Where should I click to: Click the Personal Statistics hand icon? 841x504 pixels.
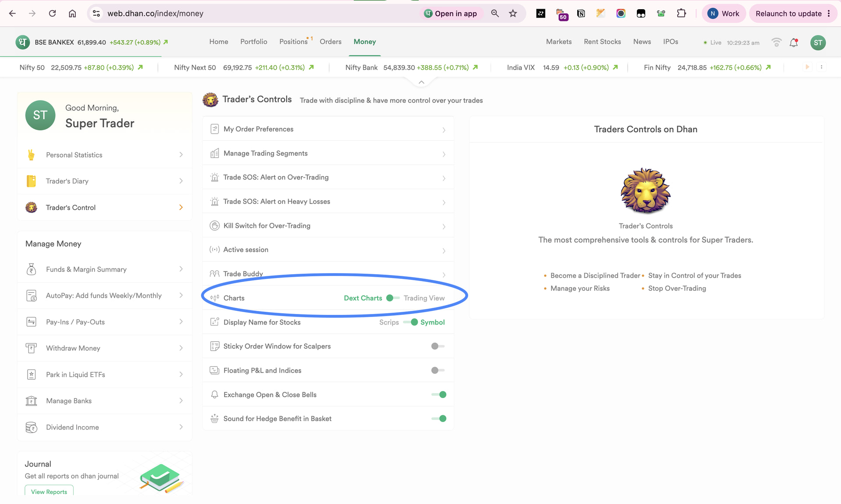tap(31, 155)
